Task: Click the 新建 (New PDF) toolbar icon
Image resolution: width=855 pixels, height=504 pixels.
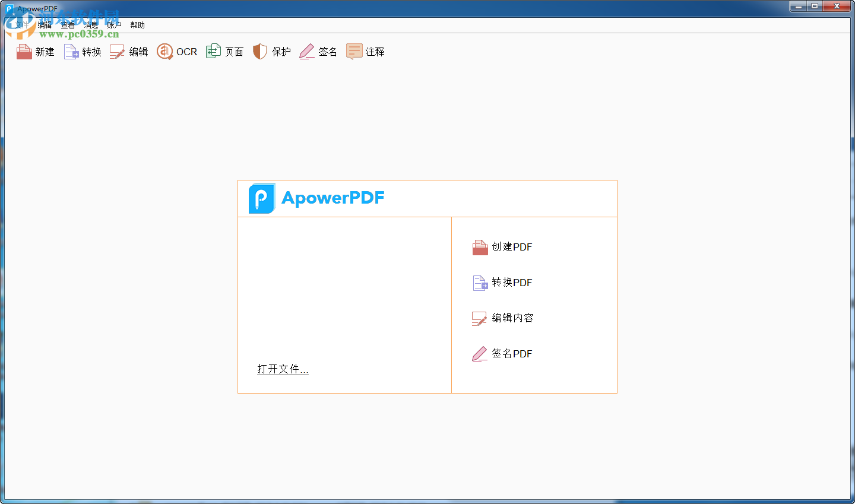Action: click(x=36, y=52)
